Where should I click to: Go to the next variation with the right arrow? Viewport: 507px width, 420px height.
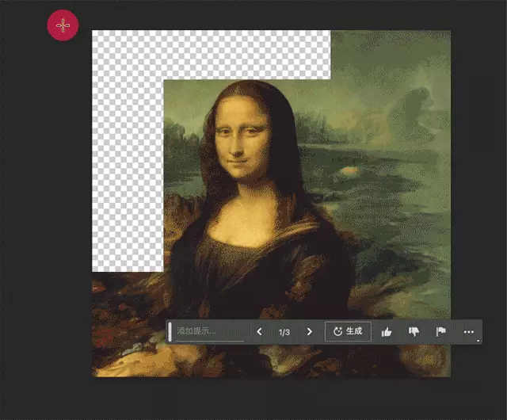coord(309,332)
